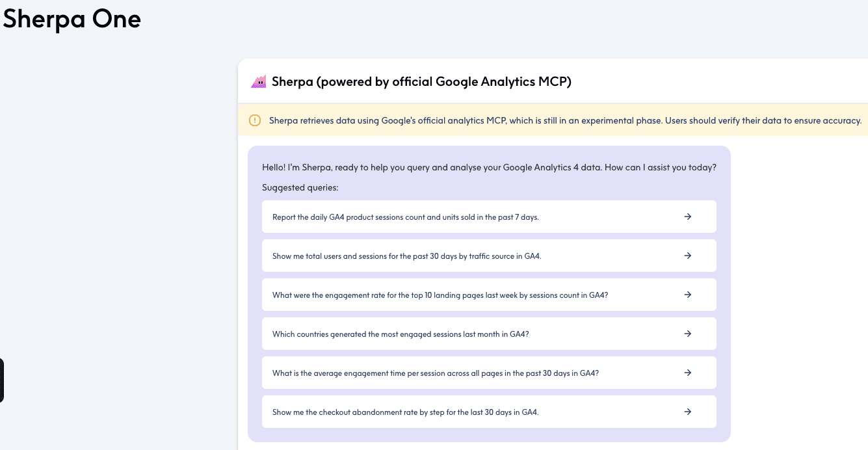
Task: Choose the engagement rate top 10 landing pages suggestion
Action: pos(489,295)
